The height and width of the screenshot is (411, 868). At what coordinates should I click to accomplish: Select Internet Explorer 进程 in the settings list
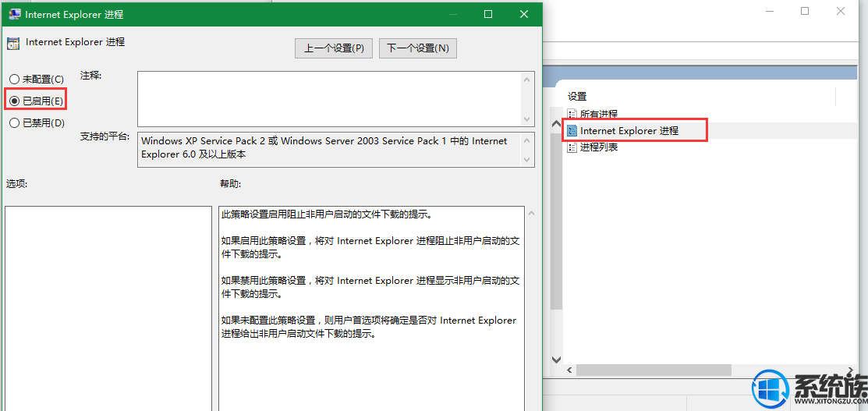pyautogui.click(x=629, y=131)
